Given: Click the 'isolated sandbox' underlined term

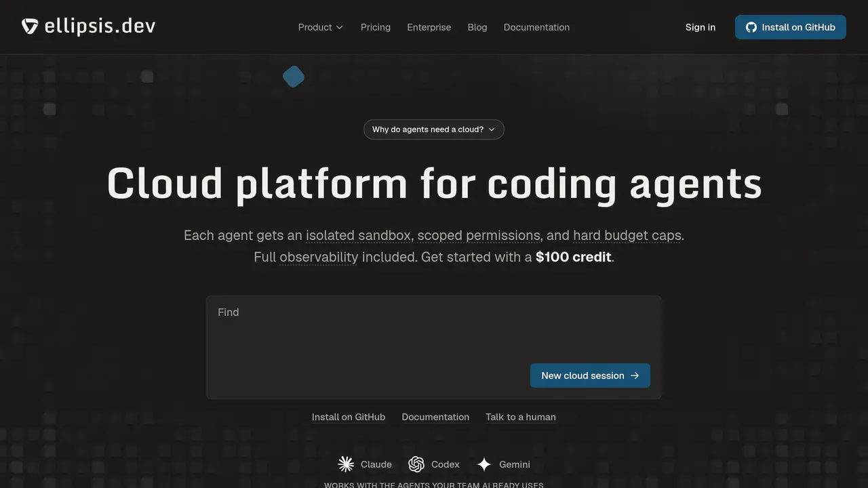Looking at the screenshot, I should (x=358, y=235).
